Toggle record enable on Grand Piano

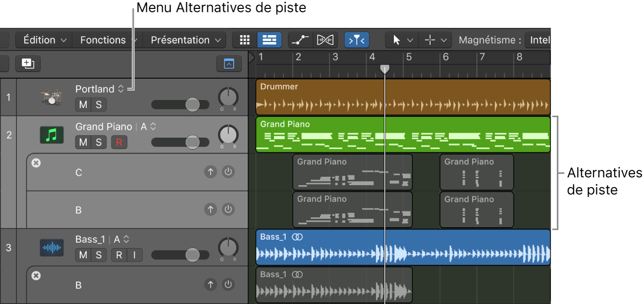119,143
